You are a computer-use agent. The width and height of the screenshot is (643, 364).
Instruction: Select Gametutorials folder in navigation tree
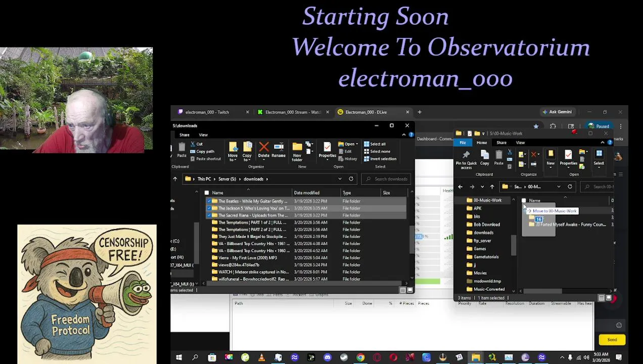(x=486, y=257)
